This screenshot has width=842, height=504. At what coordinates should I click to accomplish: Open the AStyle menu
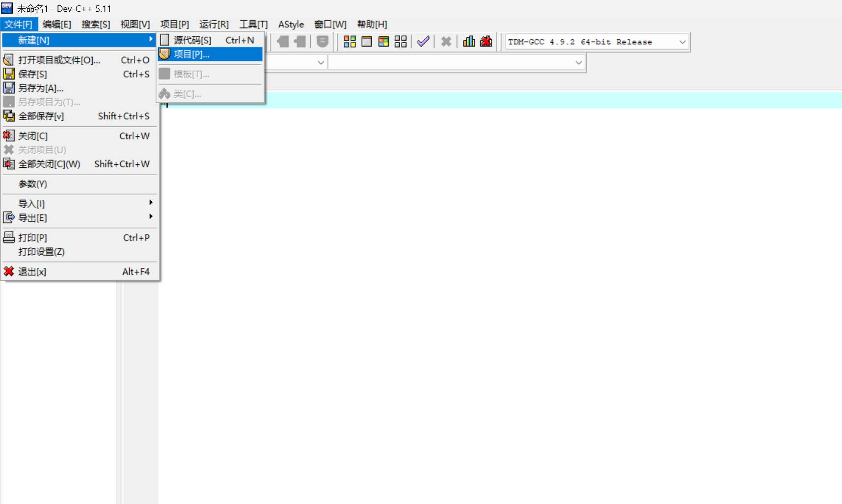coord(291,24)
